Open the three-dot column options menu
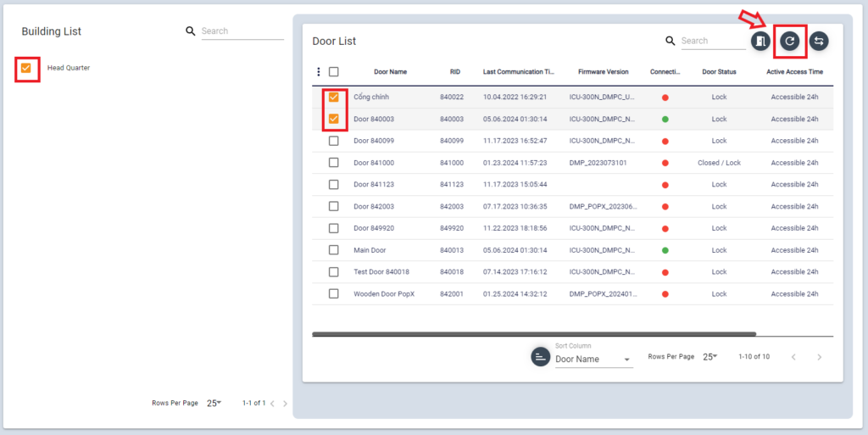868x435 pixels. tap(319, 72)
